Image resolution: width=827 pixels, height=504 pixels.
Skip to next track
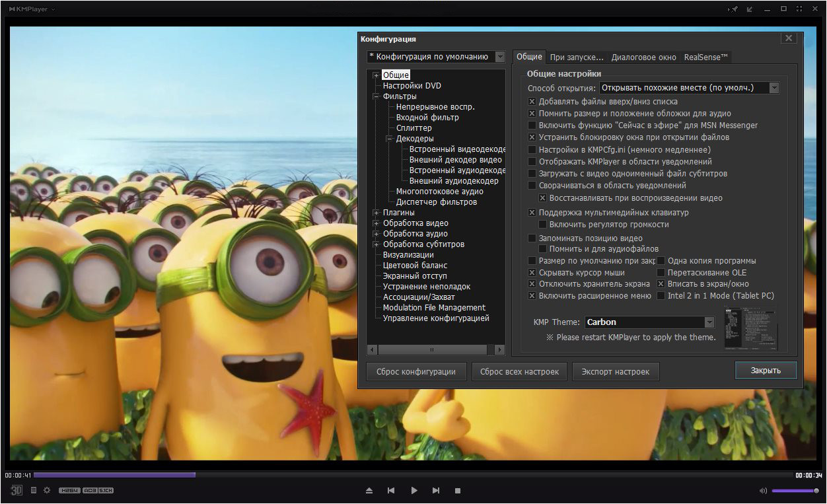[436, 491]
